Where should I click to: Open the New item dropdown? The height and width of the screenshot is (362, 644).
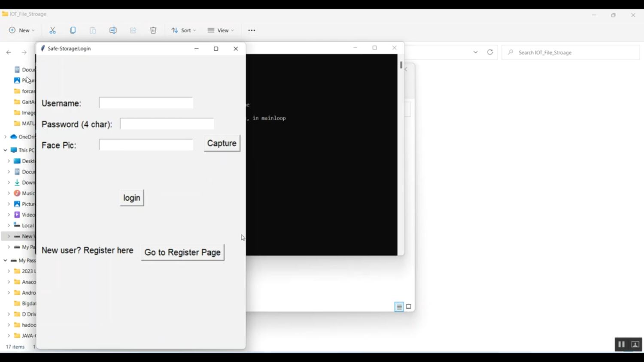click(21, 30)
